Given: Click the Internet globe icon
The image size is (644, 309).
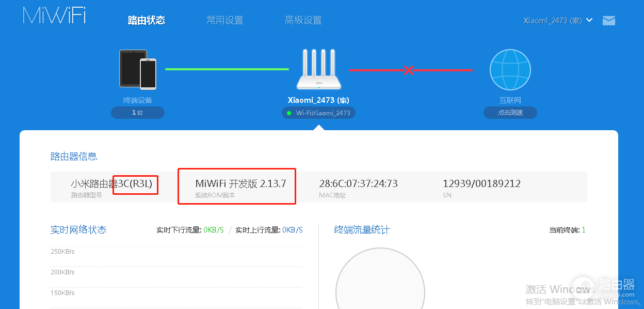Looking at the screenshot, I should [x=510, y=69].
